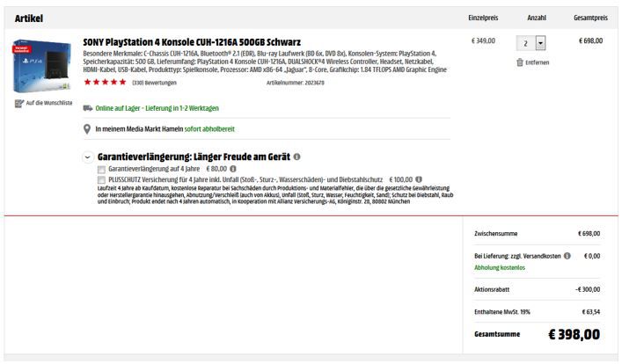Image resolution: width=622 pixels, height=364 pixels.
Task: Click Auf die Wunschliste link
Action: 49,103
